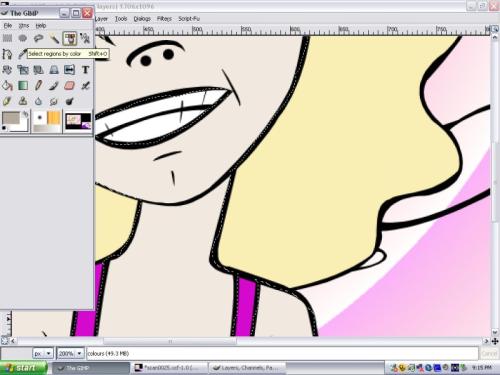Screen dimensions: 500x375
Task: Open the active pattern selector
Action: [x=54, y=118]
